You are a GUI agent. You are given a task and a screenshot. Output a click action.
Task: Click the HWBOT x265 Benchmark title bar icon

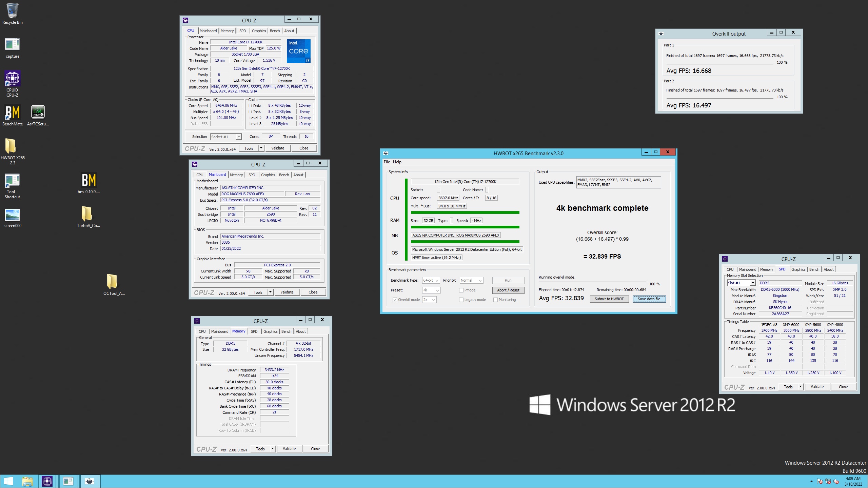(386, 153)
